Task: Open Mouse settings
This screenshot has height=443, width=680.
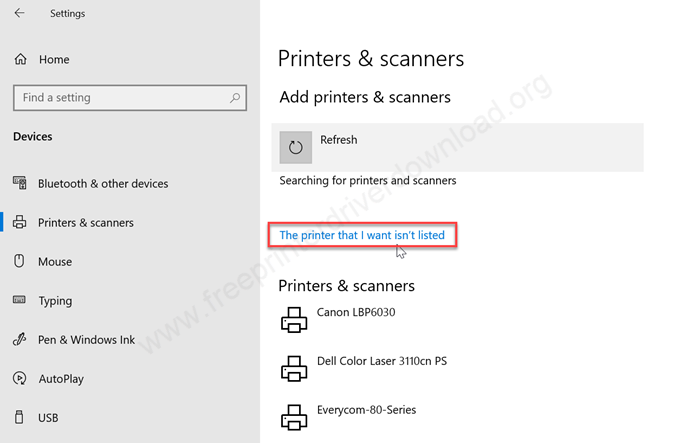Action: (x=55, y=262)
